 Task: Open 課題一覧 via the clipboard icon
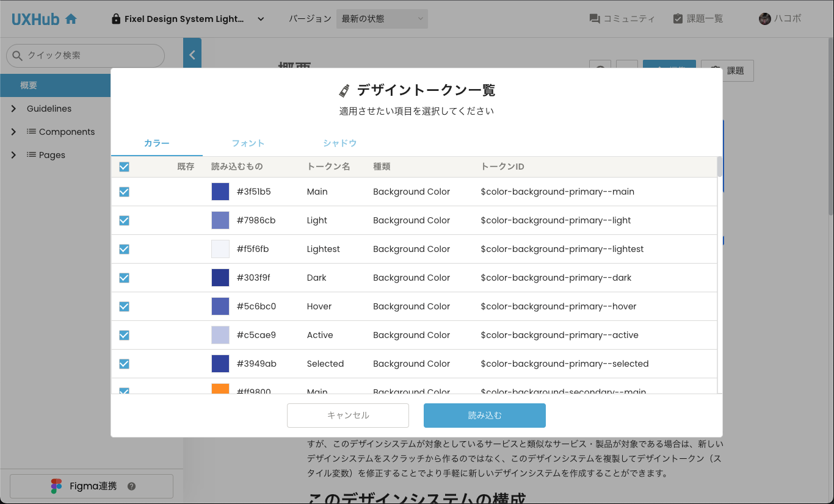click(678, 18)
